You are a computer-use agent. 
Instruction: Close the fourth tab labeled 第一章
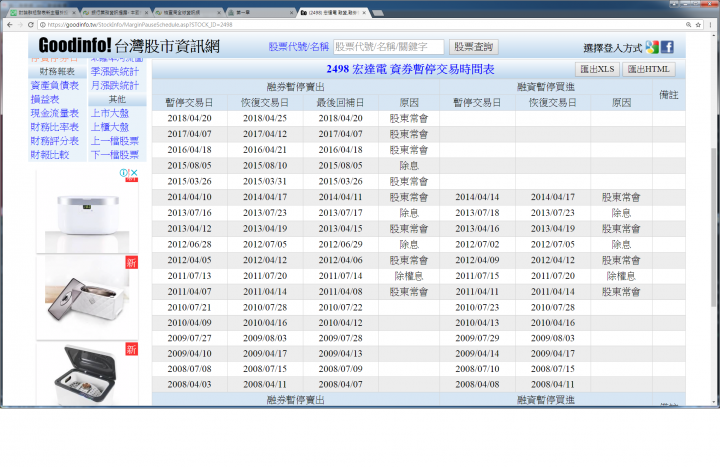click(x=291, y=13)
